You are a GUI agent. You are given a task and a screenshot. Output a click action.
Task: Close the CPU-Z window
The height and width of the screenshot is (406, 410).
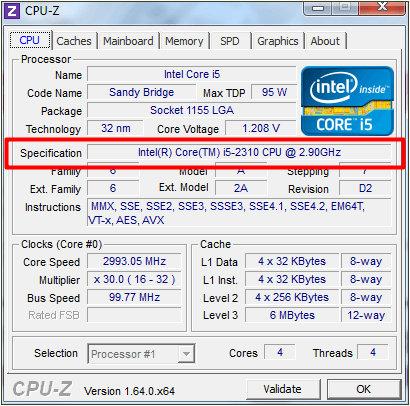382,7
